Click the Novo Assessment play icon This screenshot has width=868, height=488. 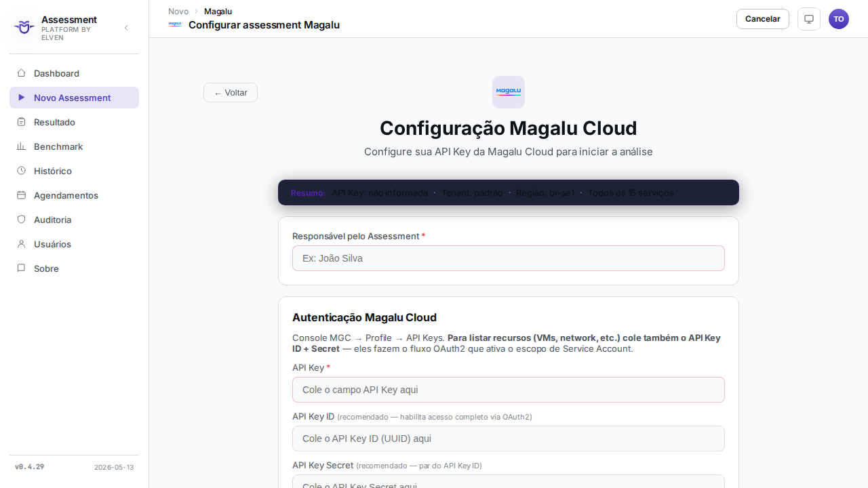pos(21,98)
